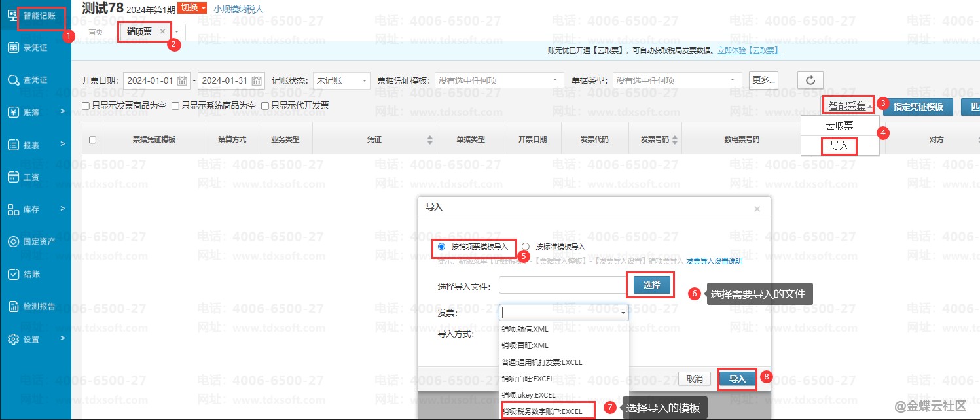Viewport: 980px width, 420px height.
Task: Click the 录凭证 sidebar icon
Action: (x=13, y=47)
